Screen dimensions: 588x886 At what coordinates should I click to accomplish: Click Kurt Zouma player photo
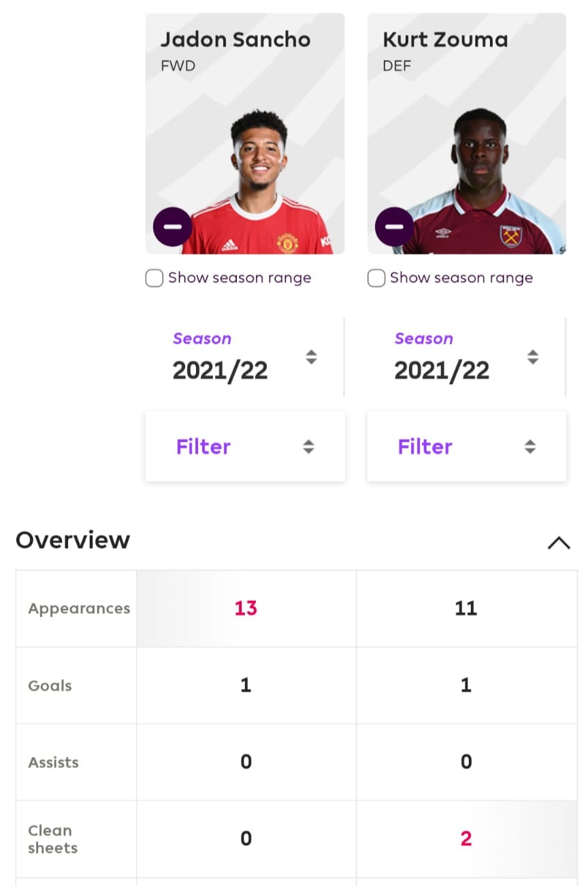(x=480, y=181)
